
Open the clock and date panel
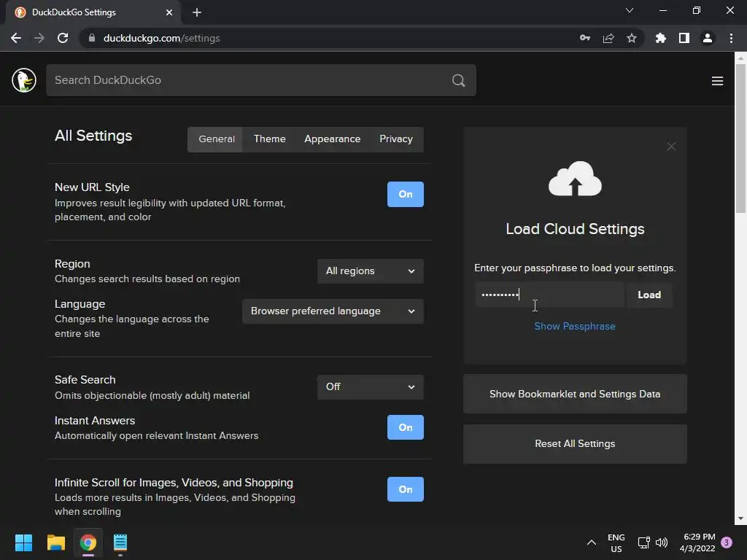point(697,542)
